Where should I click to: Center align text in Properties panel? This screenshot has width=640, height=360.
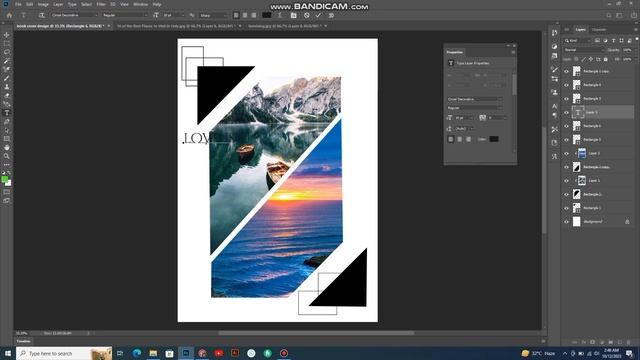click(x=460, y=139)
